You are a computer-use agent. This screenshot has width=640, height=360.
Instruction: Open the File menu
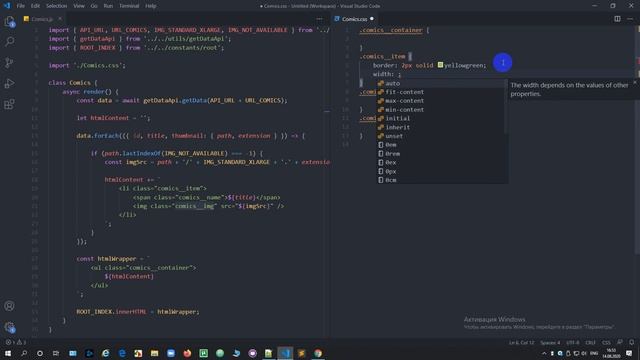coord(20,6)
